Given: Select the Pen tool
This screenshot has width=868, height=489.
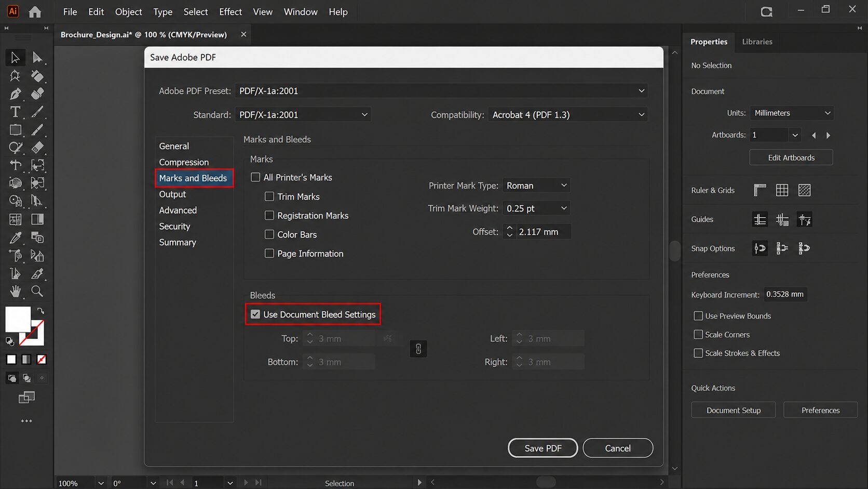Looking at the screenshot, I should coord(15,94).
